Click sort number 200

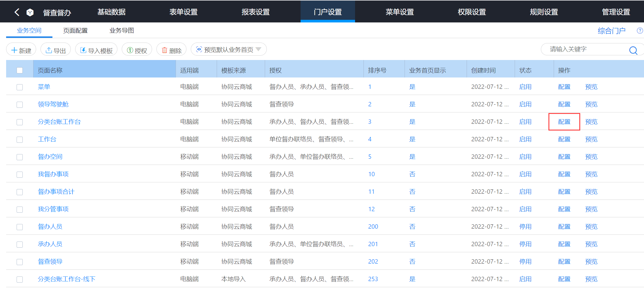373,227
